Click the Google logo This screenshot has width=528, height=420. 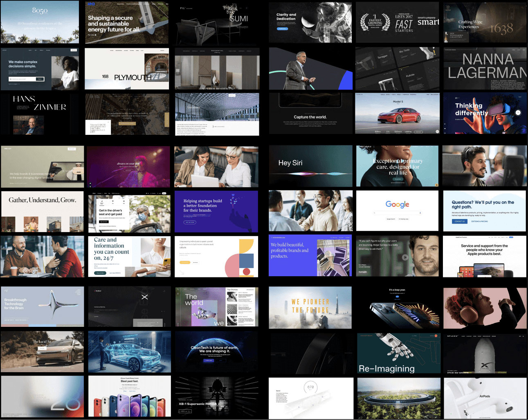[x=397, y=204]
